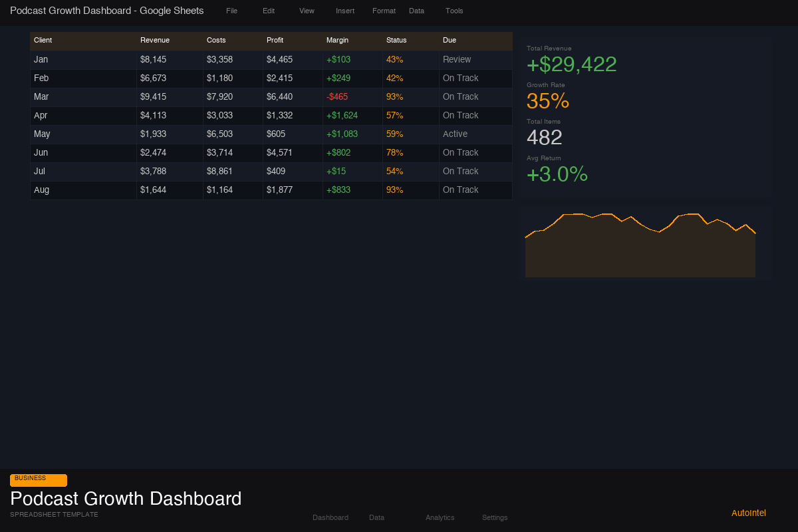Click margin cell +$833
This screenshot has height=532, width=798.
352,190
